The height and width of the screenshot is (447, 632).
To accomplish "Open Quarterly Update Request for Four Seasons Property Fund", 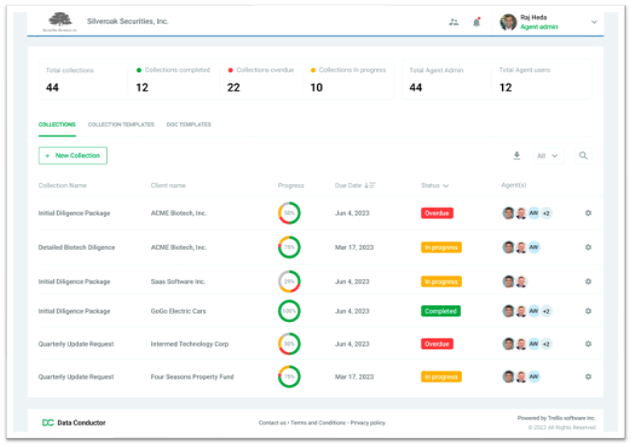I will [76, 377].
